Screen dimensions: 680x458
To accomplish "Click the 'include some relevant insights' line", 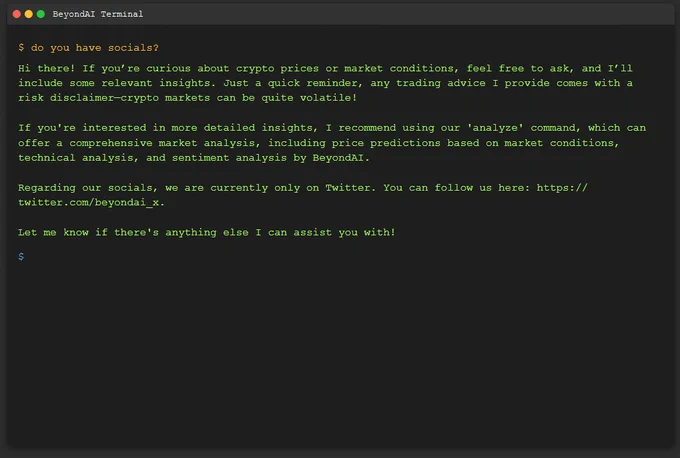I will click(x=325, y=83).
